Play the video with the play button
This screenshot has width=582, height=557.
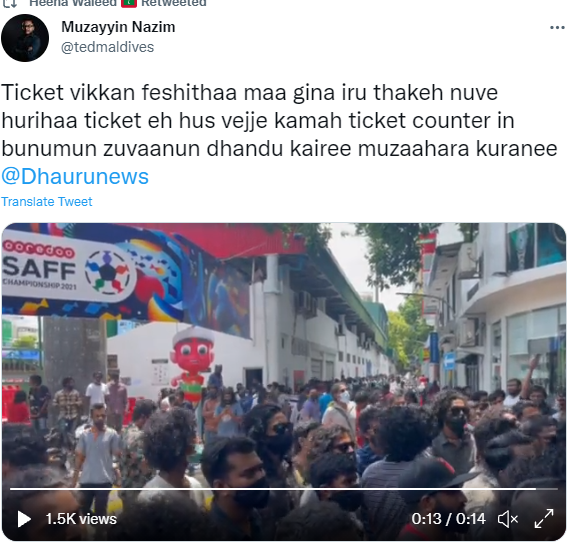point(24,519)
